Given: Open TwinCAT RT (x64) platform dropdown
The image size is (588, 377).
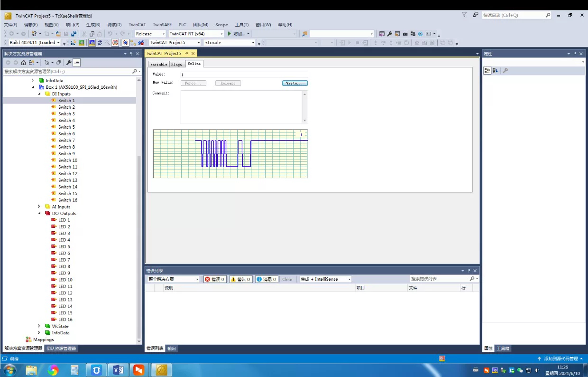Looking at the screenshot, I should [196, 34].
